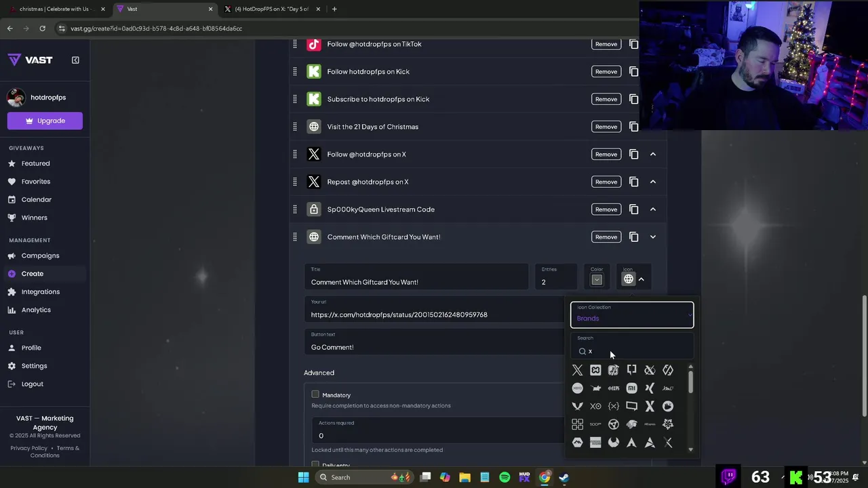This screenshot has width=868, height=488.
Task: Pick the X (Twitter) brand icon in grid
Action: pyautogui.click(x=577, y=370)
